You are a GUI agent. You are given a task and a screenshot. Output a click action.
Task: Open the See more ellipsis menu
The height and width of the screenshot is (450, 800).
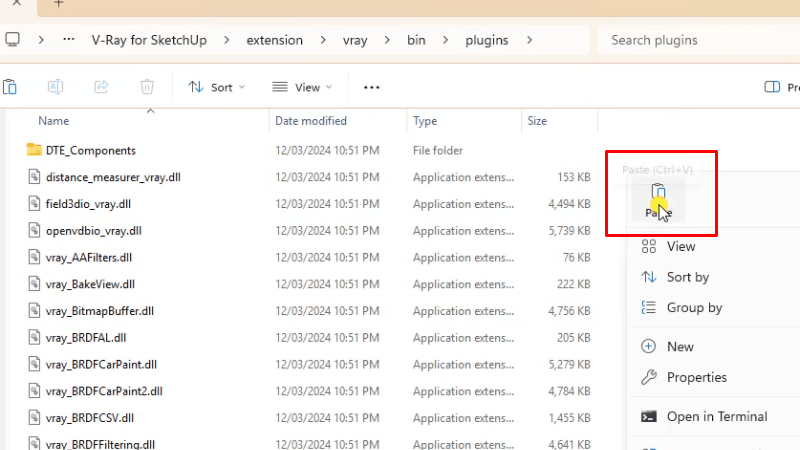(372, 87)
